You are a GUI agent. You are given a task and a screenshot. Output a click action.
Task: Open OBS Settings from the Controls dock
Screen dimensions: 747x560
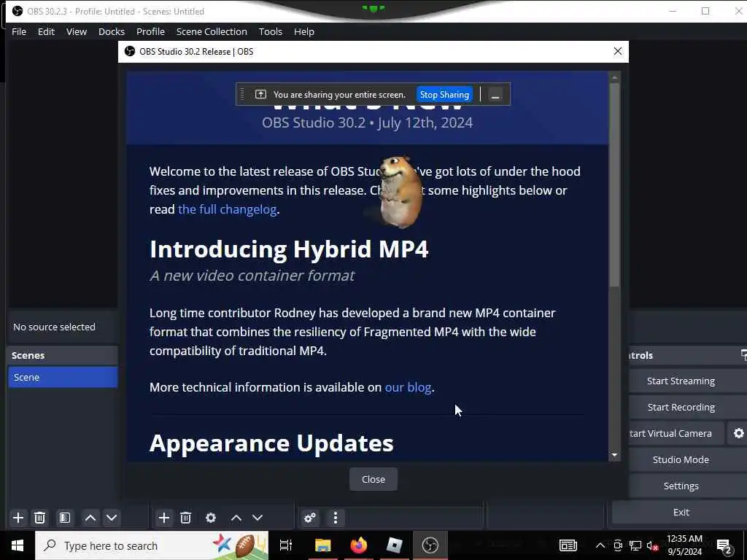(x=681, y=486)
